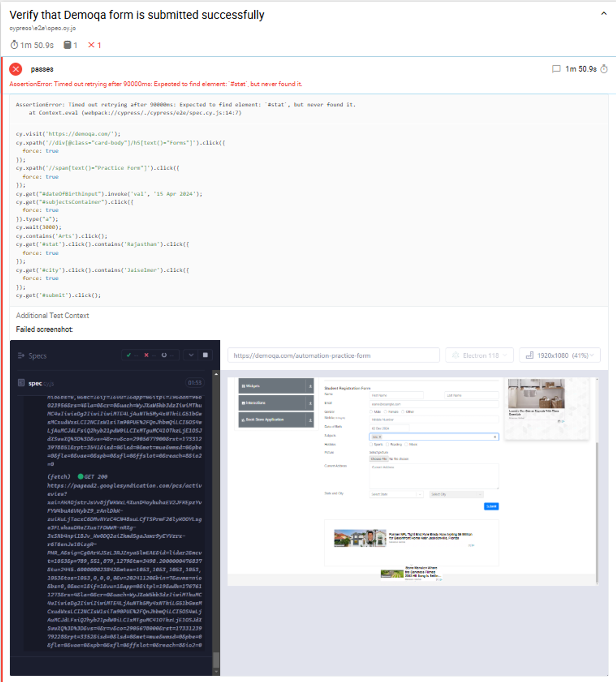Image resolution: width=616 pixels, height=682 pixels.
Task: Clear the Subjects field with the X icon
Action: point(495,437)
